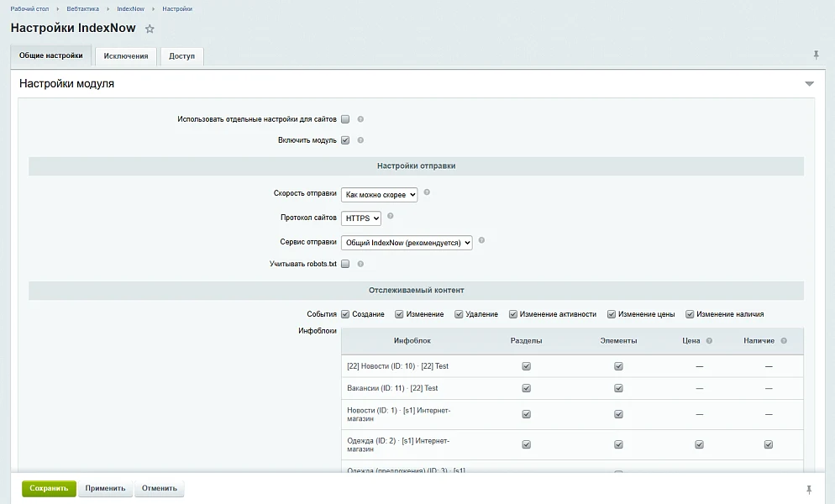Open help hint for separate site settings
The image size is (835, 504).
(x=360, y=119)
